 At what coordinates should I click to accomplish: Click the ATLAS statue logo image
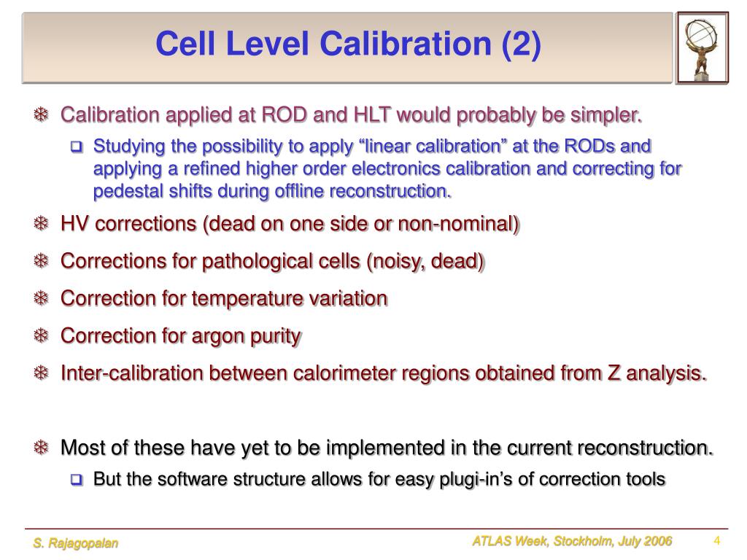(x=703, y=48)
